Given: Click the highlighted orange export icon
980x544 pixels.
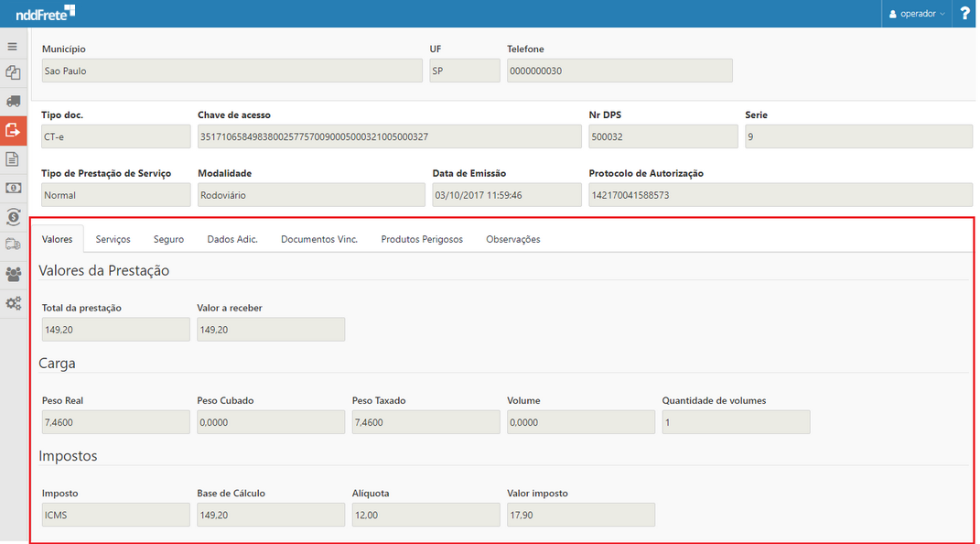Looking at the screenshot, I should coord(13,130).
